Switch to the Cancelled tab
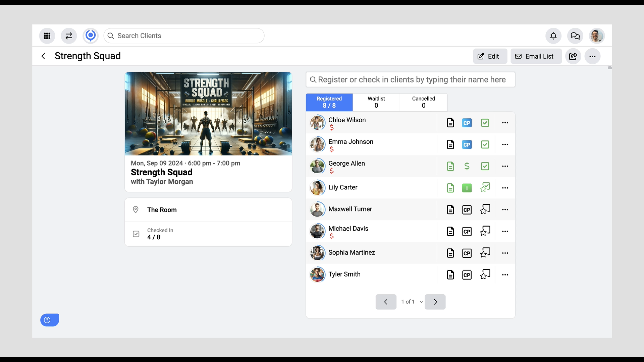Viewport: 644px width, 362px height. point(424,102)
